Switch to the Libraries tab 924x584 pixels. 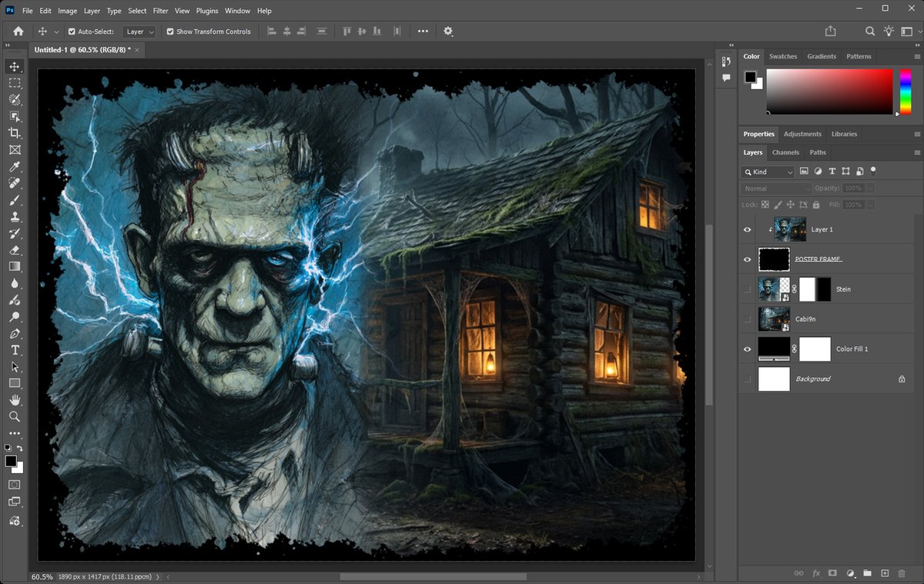click(x=844, y=134)
